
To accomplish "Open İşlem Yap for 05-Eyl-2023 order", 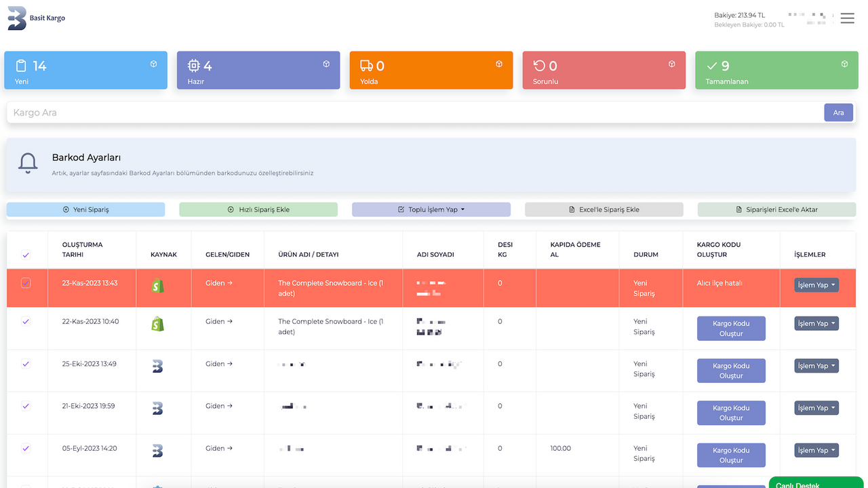I will pos(816,450).
